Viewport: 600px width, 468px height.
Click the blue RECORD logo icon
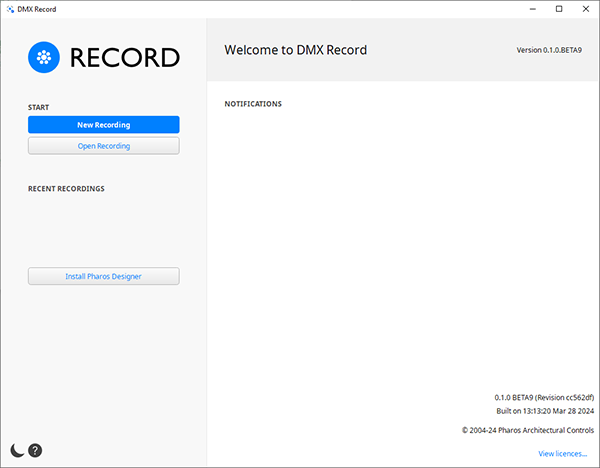(44, 57)
